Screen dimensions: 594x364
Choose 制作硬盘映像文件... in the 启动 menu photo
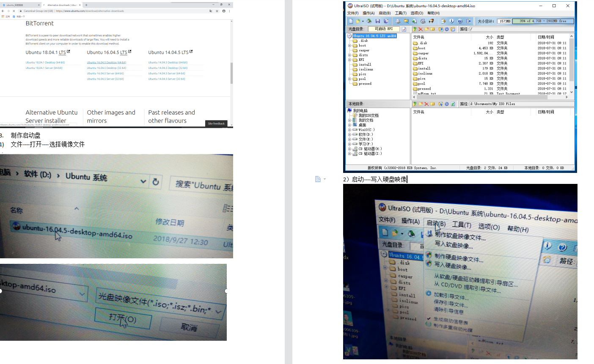coord(458,257)
